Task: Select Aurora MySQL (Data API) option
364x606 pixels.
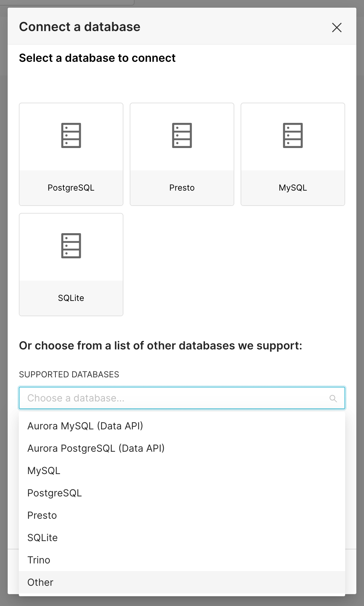Action: coord(85,426)
